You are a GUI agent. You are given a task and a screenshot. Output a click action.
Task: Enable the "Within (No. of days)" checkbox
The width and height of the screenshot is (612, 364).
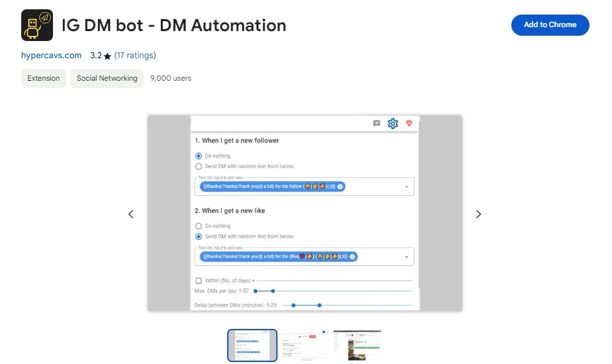(x=199, y=281)
